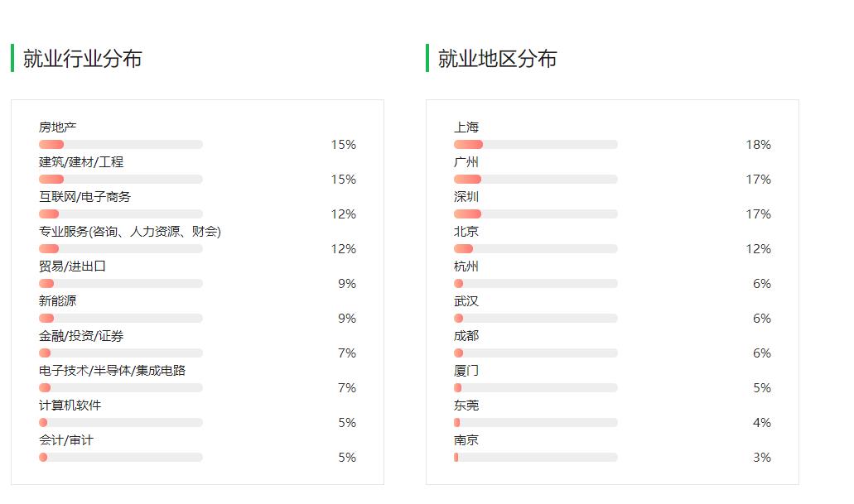The image size is (854, 504).
Task: Click the 房地产 progress bar
Action: [x=120, y=145]
